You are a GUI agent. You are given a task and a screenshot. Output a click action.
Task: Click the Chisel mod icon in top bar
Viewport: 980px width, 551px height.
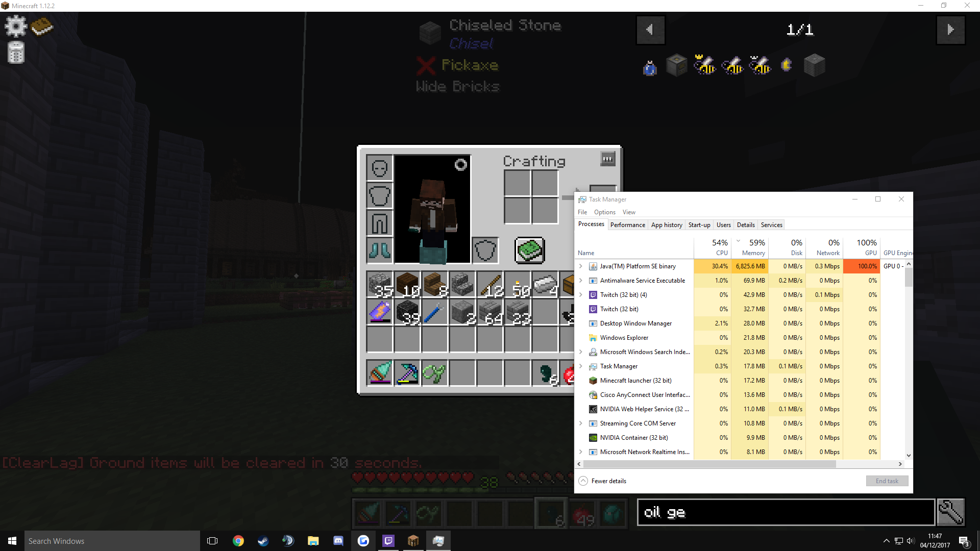pos(815,65)
